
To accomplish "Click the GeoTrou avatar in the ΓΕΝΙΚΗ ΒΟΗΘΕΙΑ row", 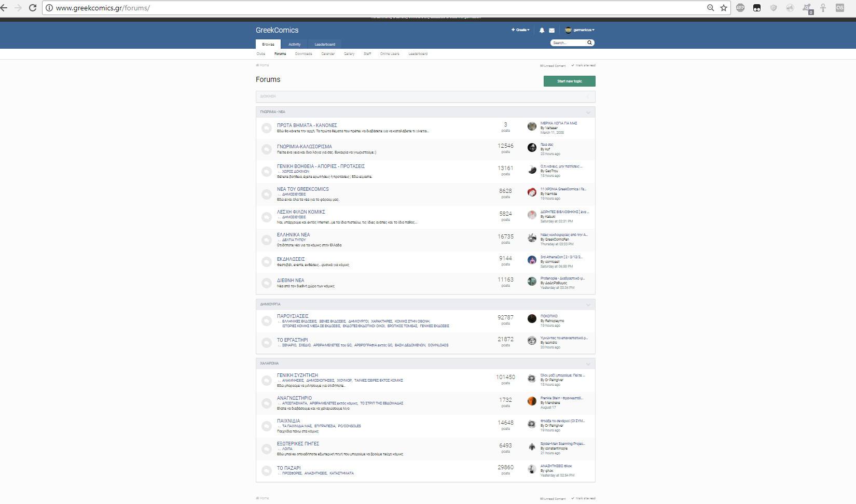I will pyautogui.click(x=532, y=170).
